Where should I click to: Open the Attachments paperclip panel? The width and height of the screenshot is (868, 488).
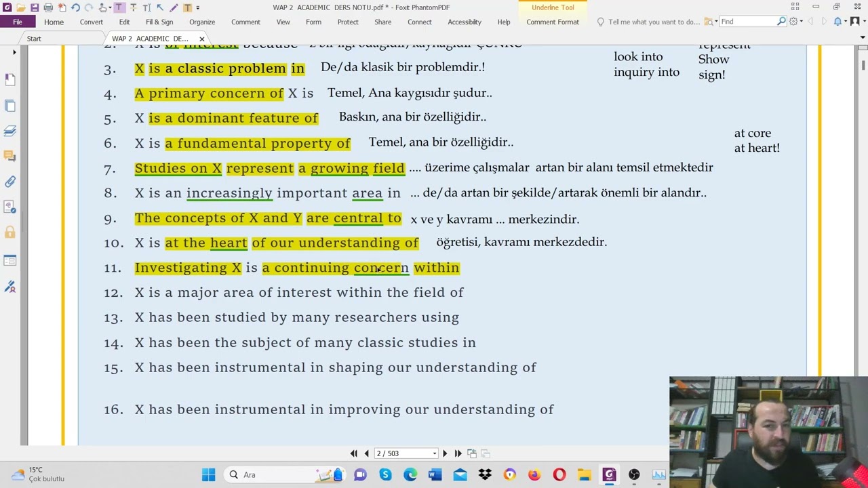(x=10, y=182)
